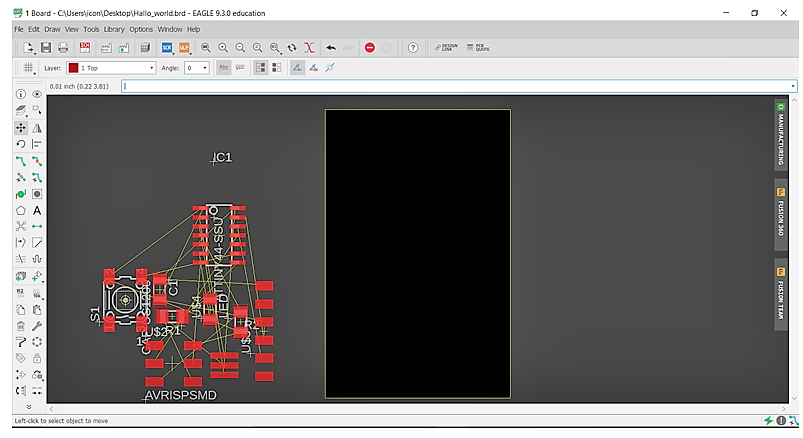The height and width of the screenshot is (438, 803).
Task: Open the Layer settings tool
Action: (x=20, y=110)
